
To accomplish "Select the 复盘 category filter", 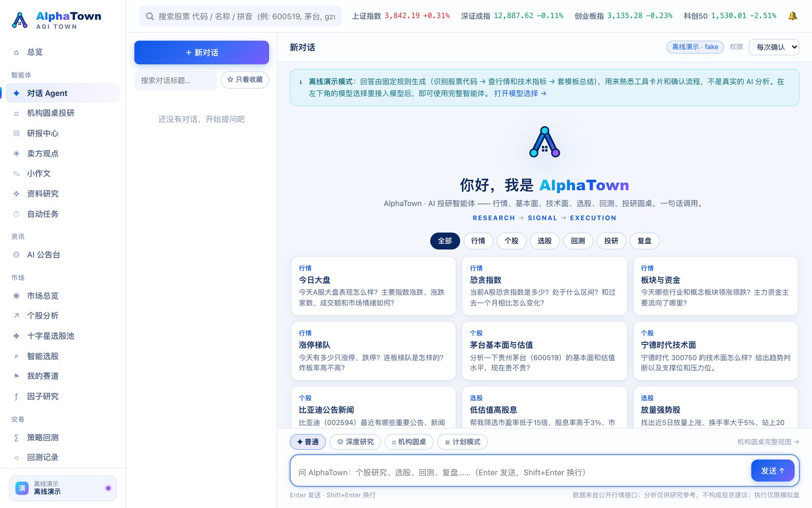I will click(645, 241).
